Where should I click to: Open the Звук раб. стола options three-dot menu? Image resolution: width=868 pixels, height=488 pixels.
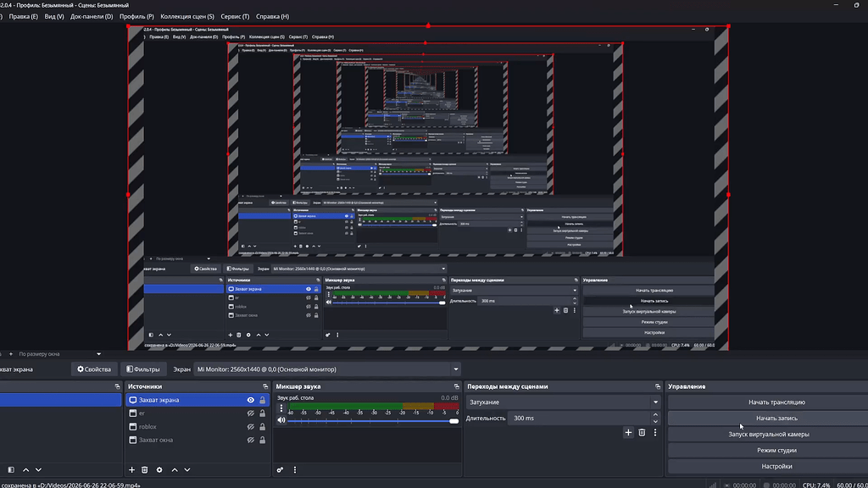pos(281,408)
